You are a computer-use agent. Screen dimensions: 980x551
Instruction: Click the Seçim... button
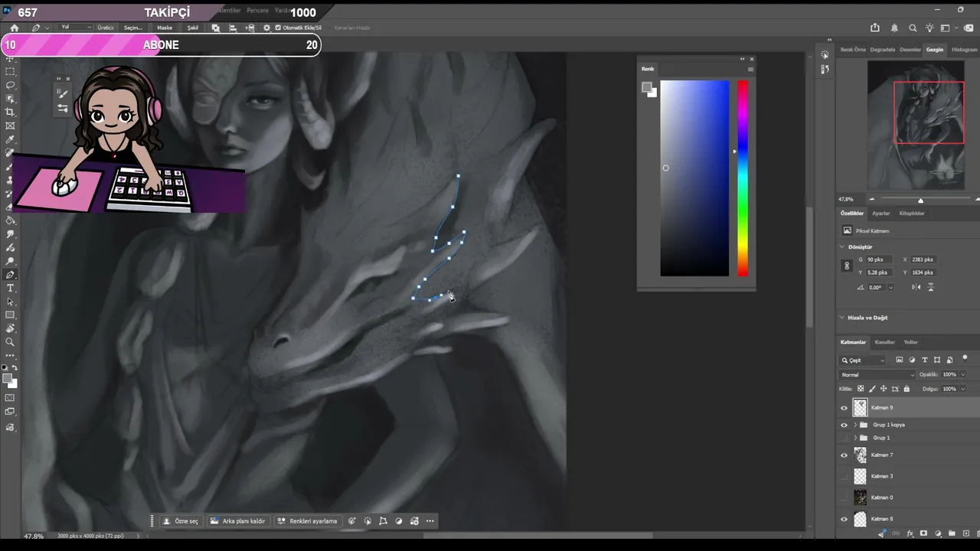click(133, 28)
